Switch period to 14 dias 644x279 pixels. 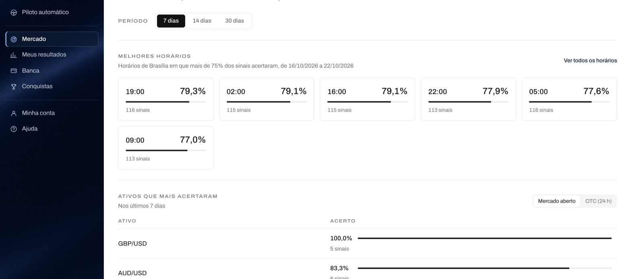(x=202, y=21)
